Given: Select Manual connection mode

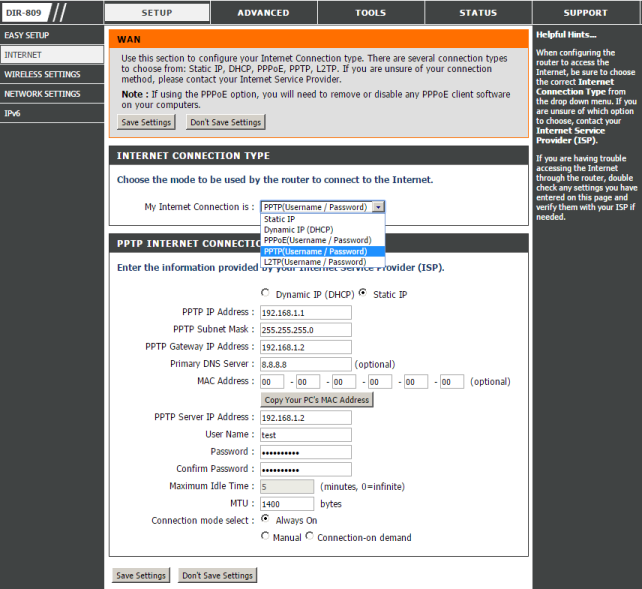Looking at the screenshot, I should click(x=265, y=536).
